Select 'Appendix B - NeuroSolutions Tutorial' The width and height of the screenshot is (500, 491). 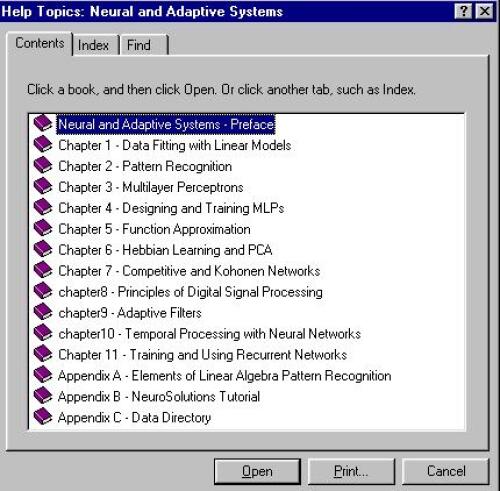[159, 397]
